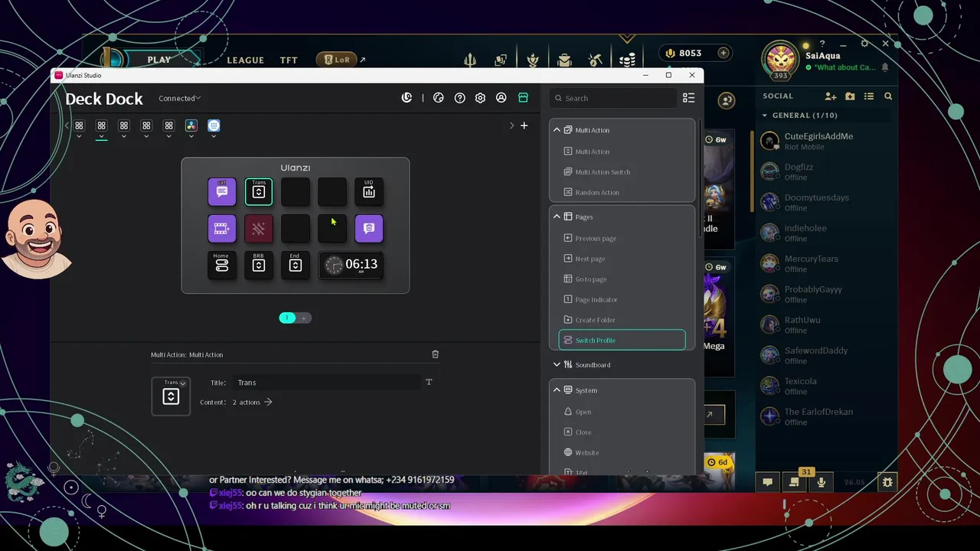Select the purple film strip key

click(x=222, y=228)
